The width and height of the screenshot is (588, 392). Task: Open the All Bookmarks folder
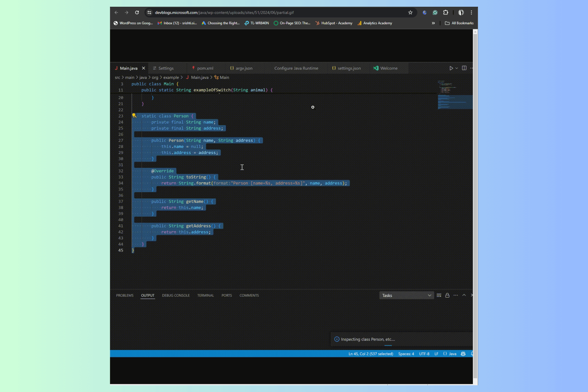point(459,23)
